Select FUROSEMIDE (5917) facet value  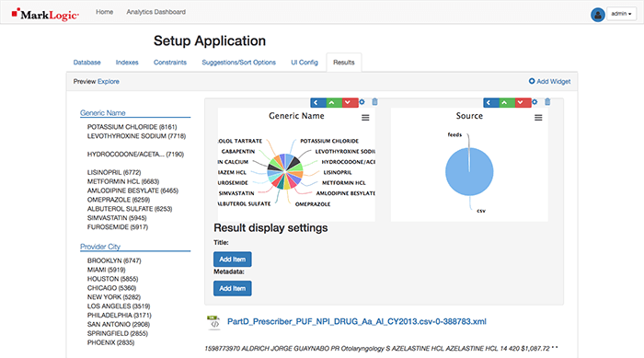click(118, 227)
